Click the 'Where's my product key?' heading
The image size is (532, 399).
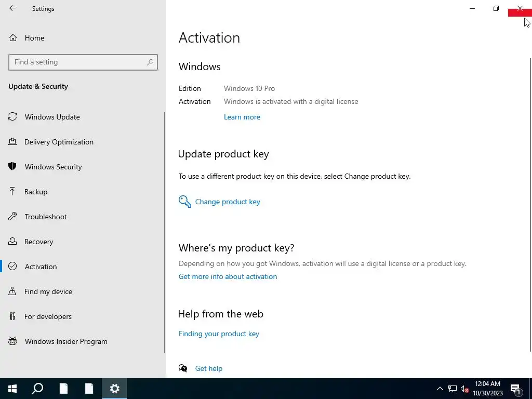(236, 248)
